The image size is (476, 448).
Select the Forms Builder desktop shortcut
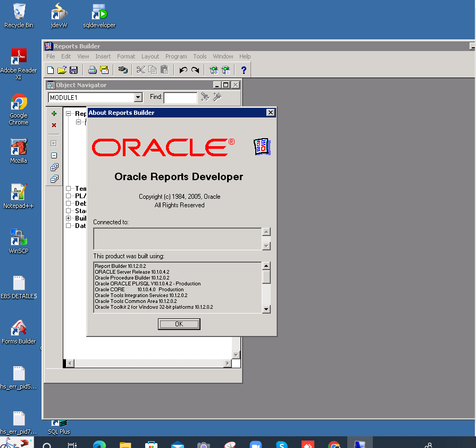pyautogui.click(x=19, y=332)
